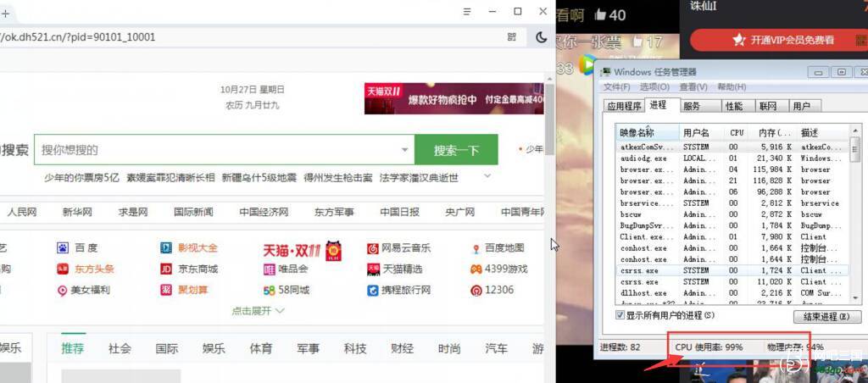Open 百度地图 site shortcut
This screenshot has height=383, width=868.
click(498, 248)
